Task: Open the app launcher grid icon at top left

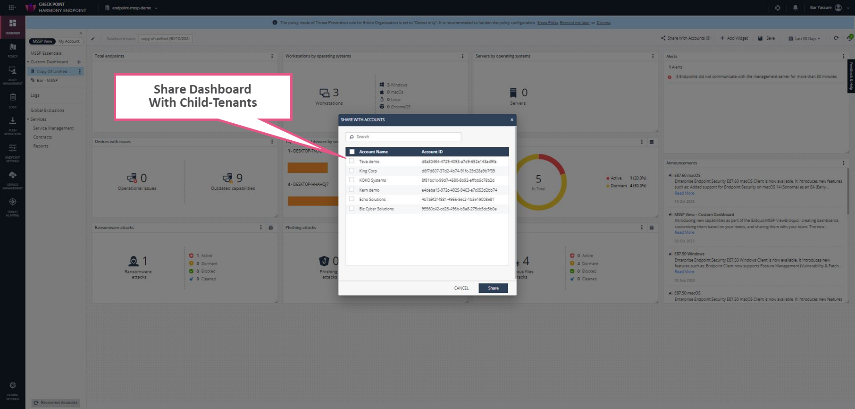Action: coord(10,8)
